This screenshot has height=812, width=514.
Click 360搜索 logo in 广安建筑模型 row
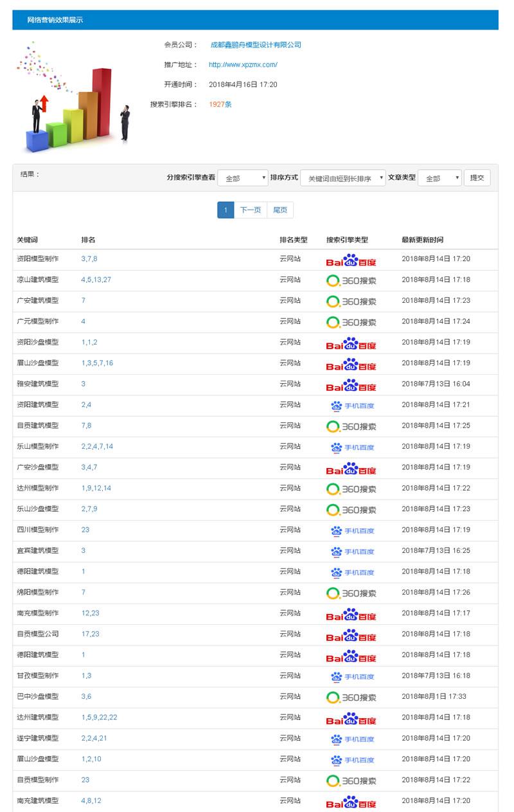(351, 302)
